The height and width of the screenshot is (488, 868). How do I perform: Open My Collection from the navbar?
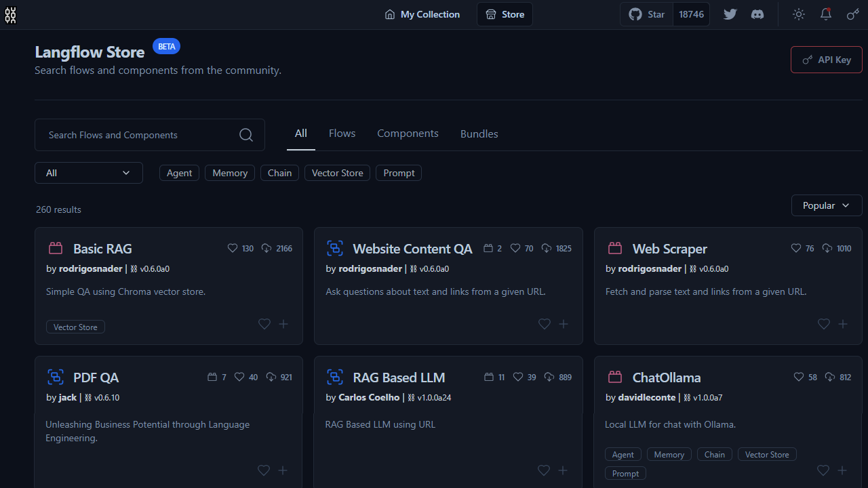coord(422,14)
